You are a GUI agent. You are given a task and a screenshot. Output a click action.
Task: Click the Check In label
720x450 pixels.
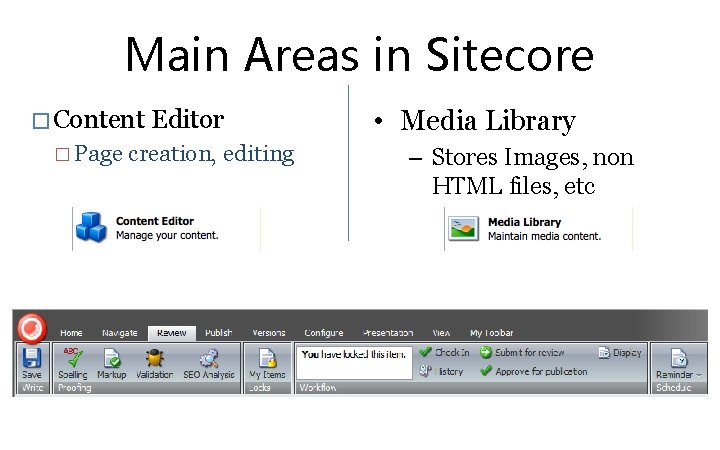452,352
